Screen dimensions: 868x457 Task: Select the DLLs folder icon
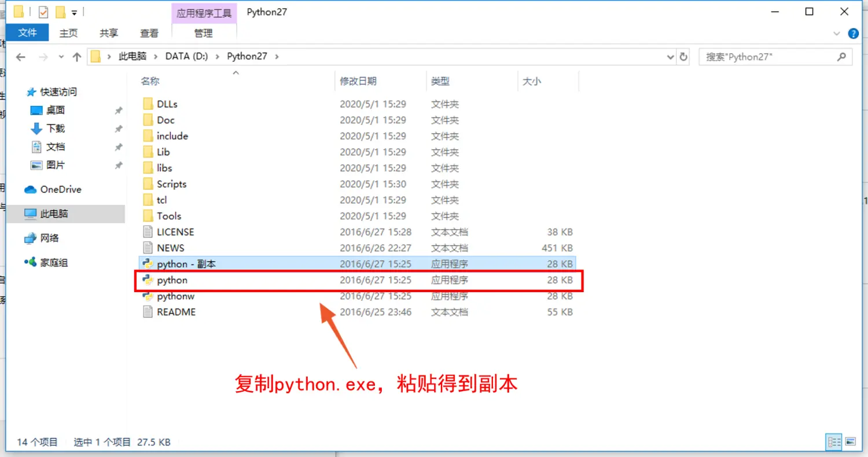click(x=148, y=104)
